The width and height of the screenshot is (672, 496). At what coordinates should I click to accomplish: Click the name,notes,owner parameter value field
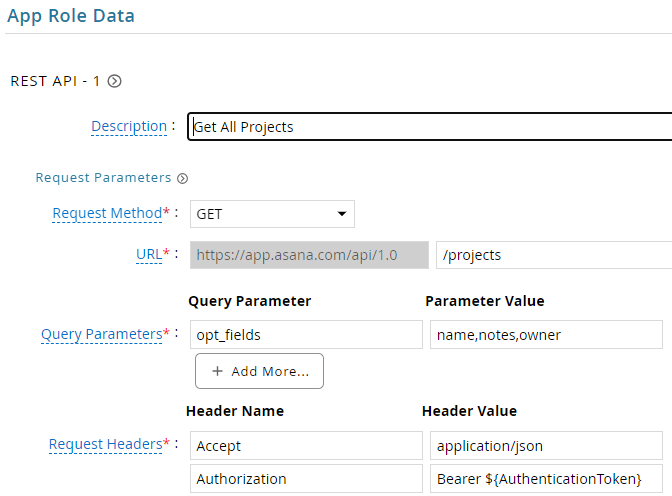coord(546,334)
